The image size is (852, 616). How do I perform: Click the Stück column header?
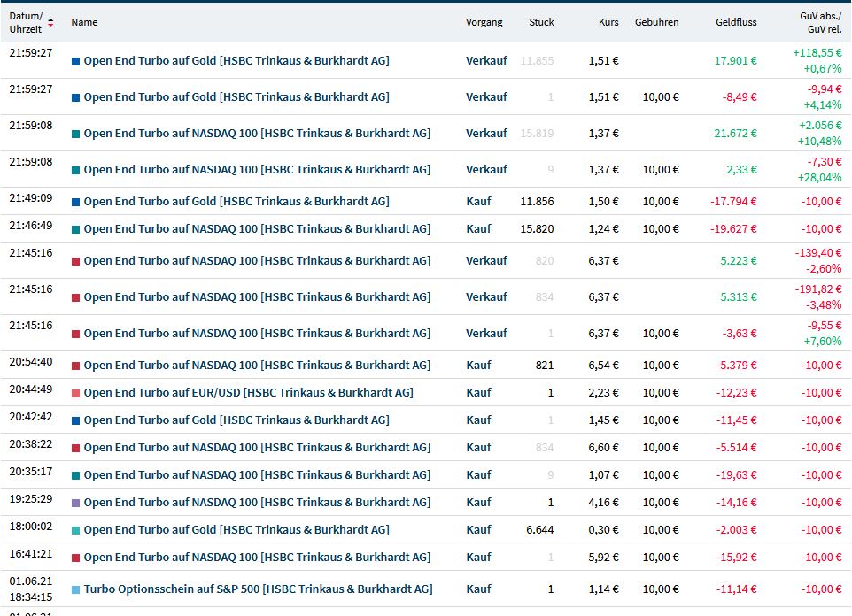(541, 22)
